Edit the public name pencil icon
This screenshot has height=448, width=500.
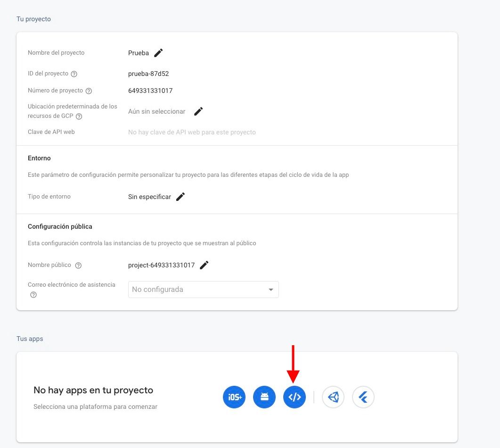tap(204, 265)
